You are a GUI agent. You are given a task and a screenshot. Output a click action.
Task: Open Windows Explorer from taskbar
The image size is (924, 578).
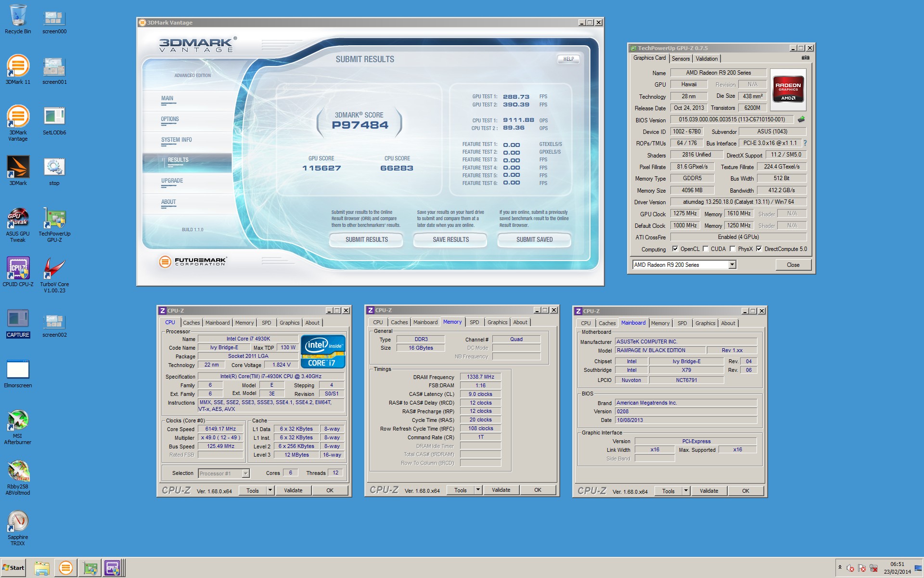pyautogui.click(x=42, y=568)
